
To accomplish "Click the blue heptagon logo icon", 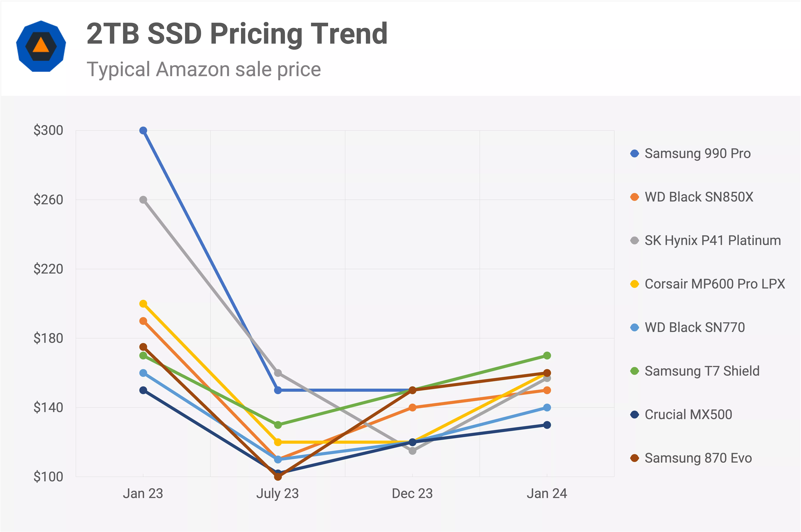I will (41, 46).
